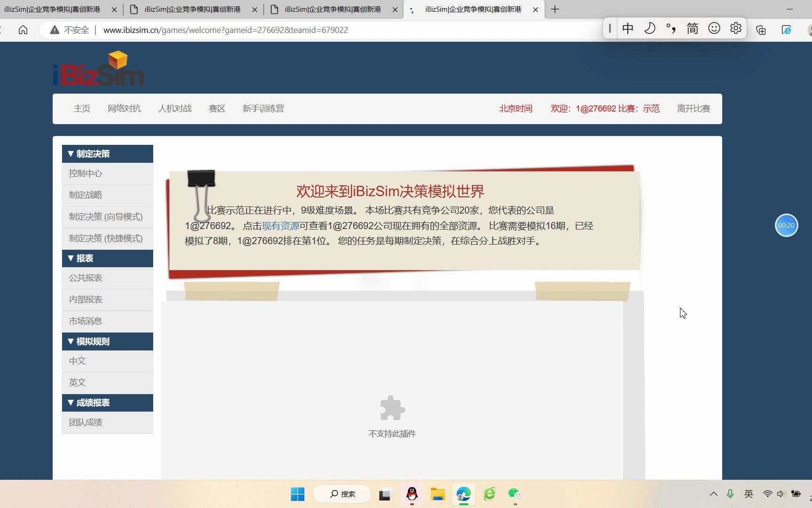Screen dimensions: 812x508
Task: Open 英文 simulation rules
Action: tap(108, 383)
